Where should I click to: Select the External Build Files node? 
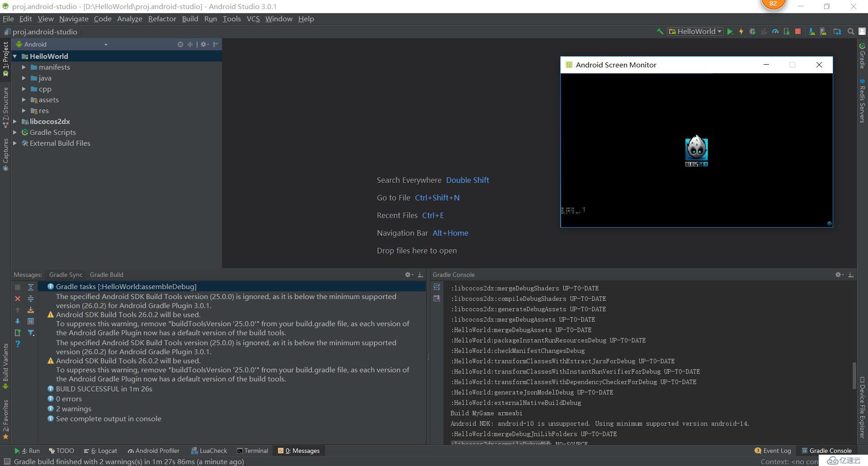coord(60,143)
